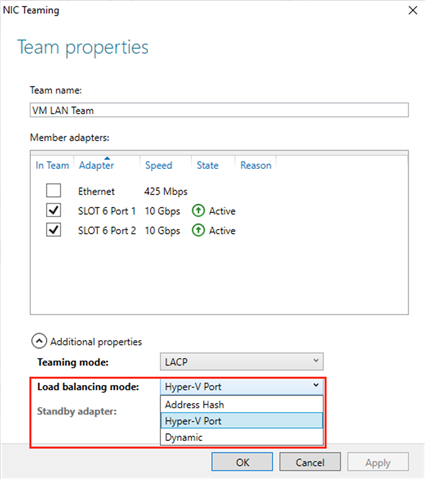This screenshot has width=425, height=479.
Task: Click the Team name text field
Action: (x=219, y=110)
